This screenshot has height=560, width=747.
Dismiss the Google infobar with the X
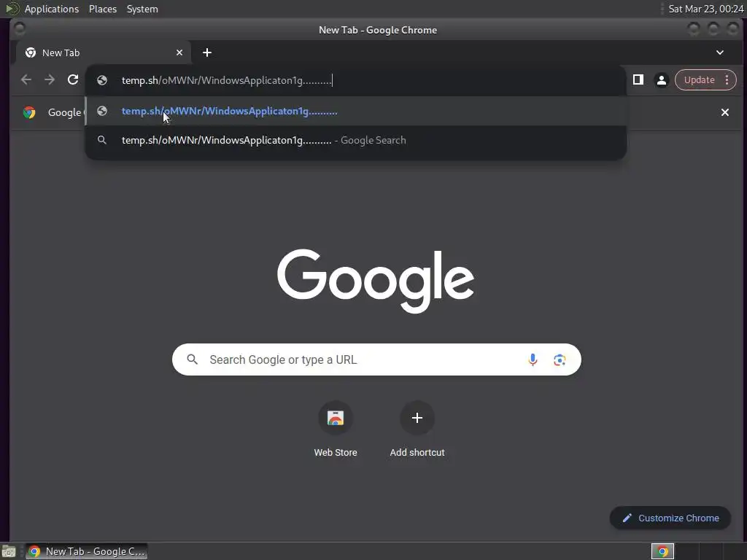724,112
